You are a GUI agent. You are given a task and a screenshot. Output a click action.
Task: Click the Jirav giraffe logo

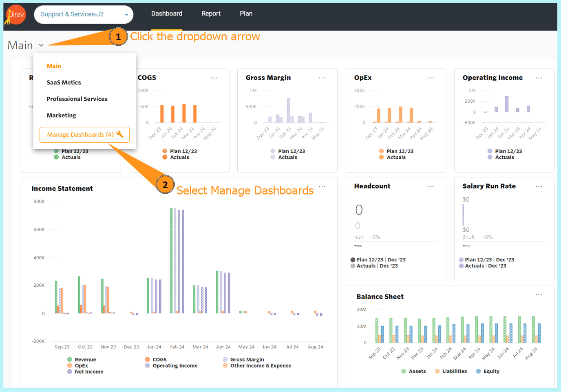pos(15,15)
